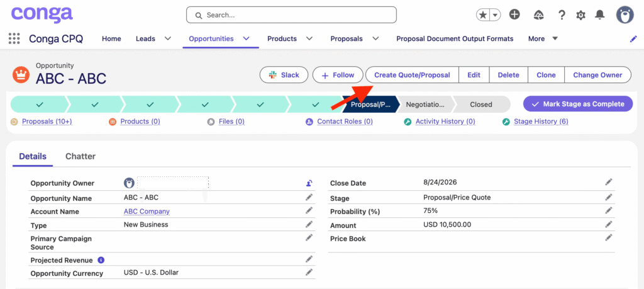Open the Products navigation tab
The height and width of the screenshot is (289, 644).
(x=282, y=38)
